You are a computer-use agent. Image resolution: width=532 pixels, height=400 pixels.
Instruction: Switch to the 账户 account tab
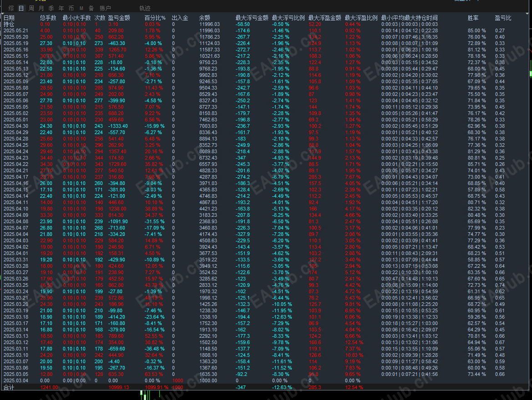[x=105, y=8]
